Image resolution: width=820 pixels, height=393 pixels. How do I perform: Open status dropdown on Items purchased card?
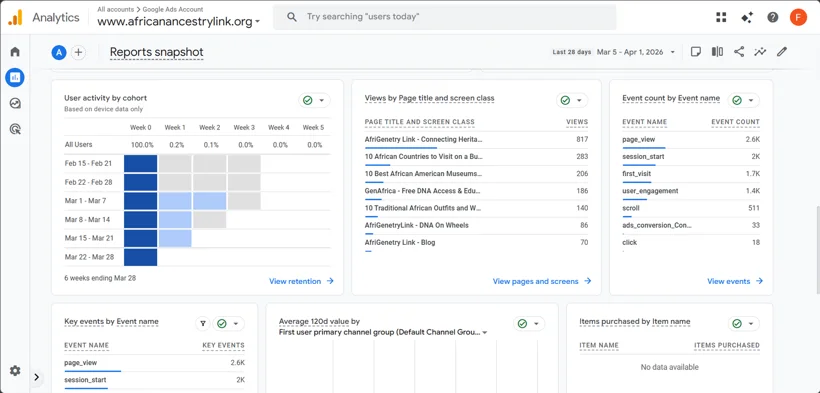click(744, 324)
